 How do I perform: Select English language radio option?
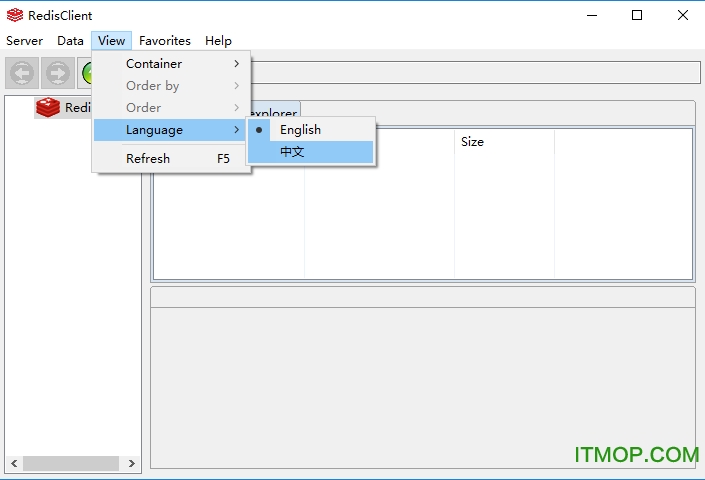coord(300,130)
